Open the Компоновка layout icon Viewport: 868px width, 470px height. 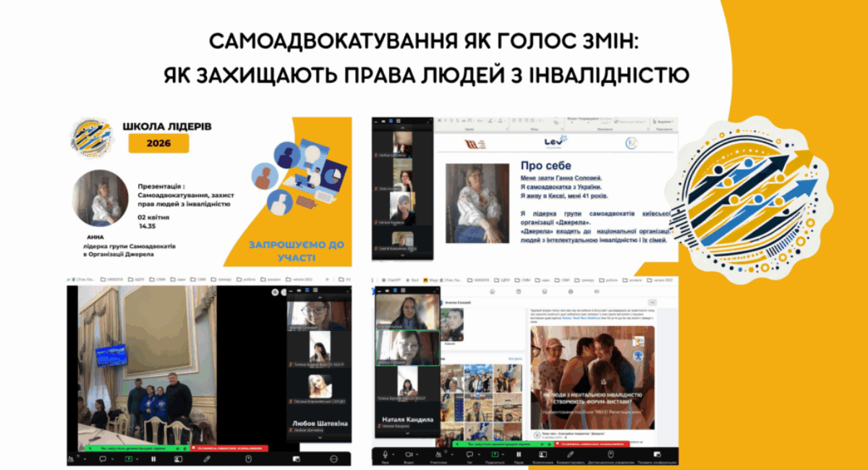point(541,453)
